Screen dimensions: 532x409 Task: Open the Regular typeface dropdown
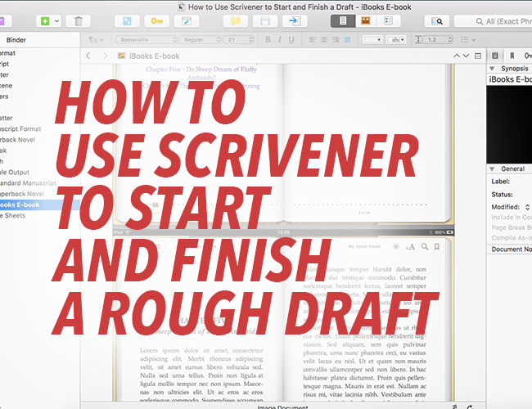click(x=201, y=40)
